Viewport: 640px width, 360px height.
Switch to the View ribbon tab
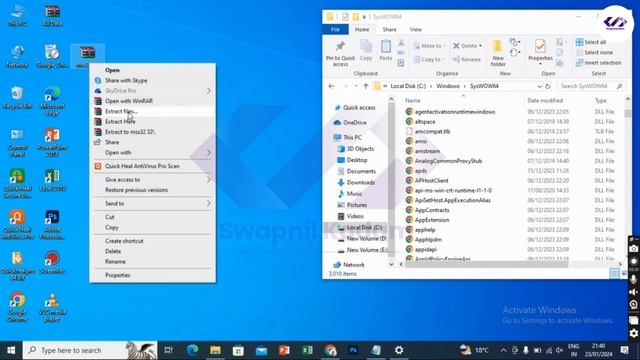pyautogui.click(x=416, y=29)
